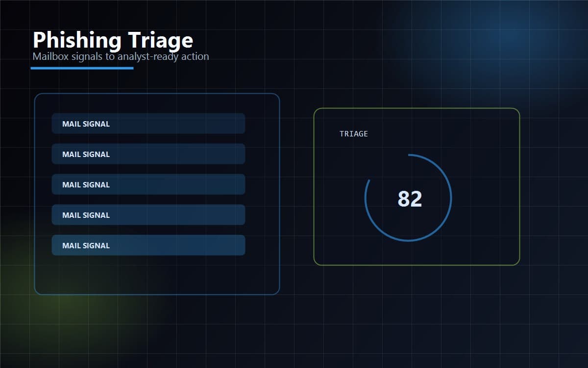Click the TRIAGE panel label
This screenshot has width=588, height=368.
pos(354,133)
